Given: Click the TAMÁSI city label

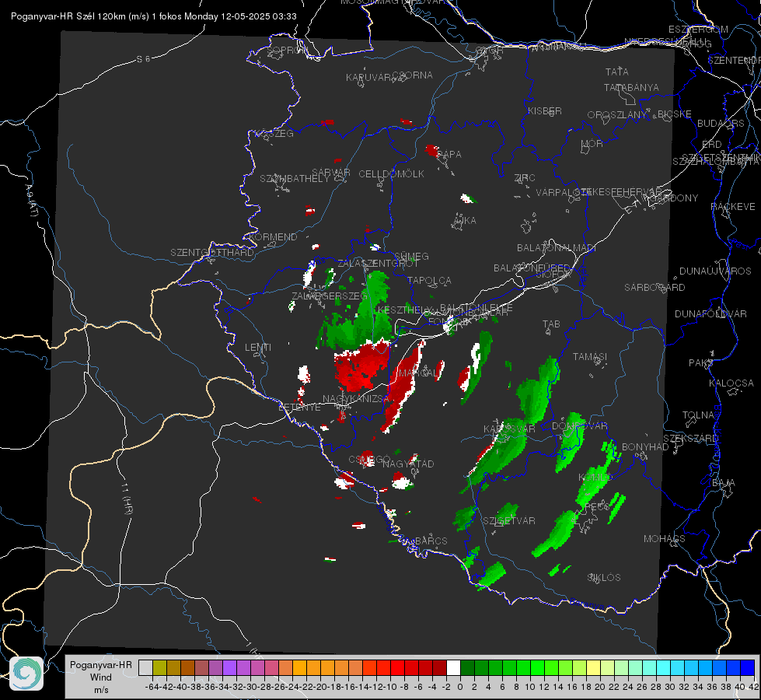Looking at the screenshot, I should tap(590, 356).
